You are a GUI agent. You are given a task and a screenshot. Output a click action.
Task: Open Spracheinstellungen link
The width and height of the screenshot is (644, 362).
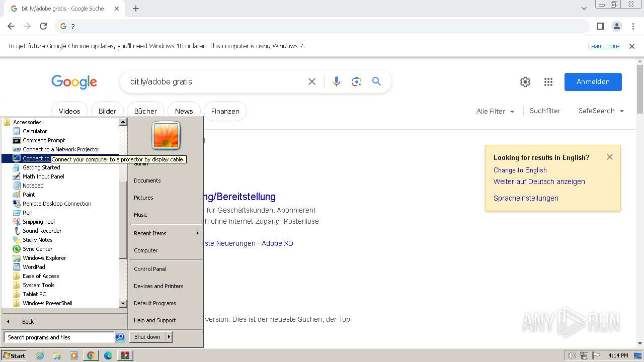[x=526, y=198]
